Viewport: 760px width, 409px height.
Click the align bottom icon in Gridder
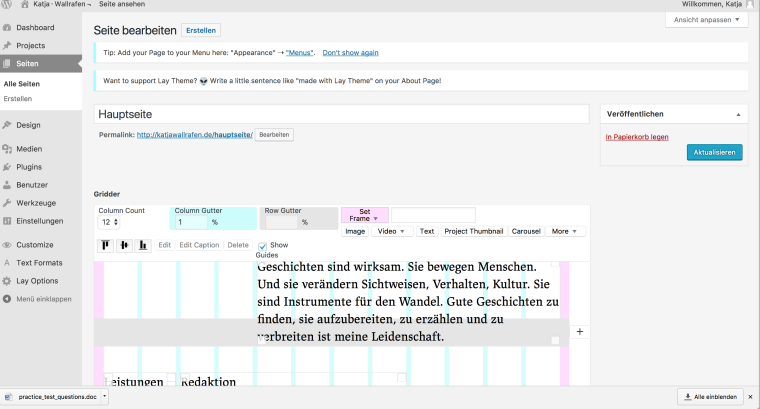[x=143, y=245]
